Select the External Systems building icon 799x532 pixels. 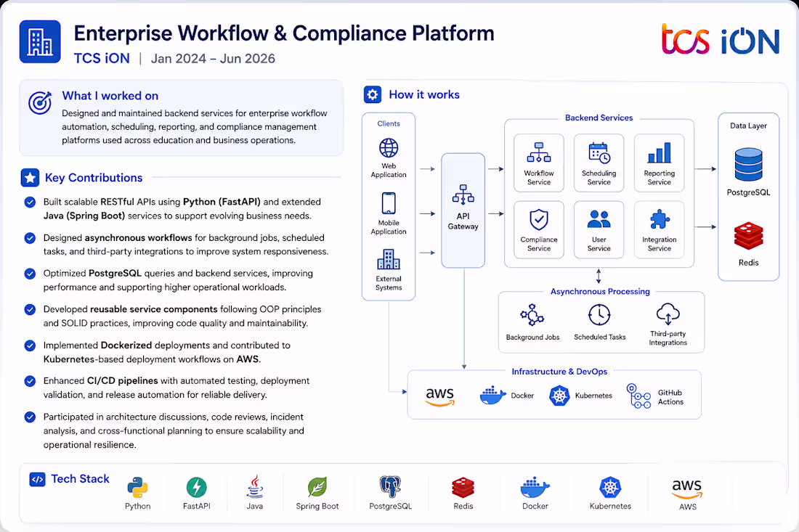(389, 259)
